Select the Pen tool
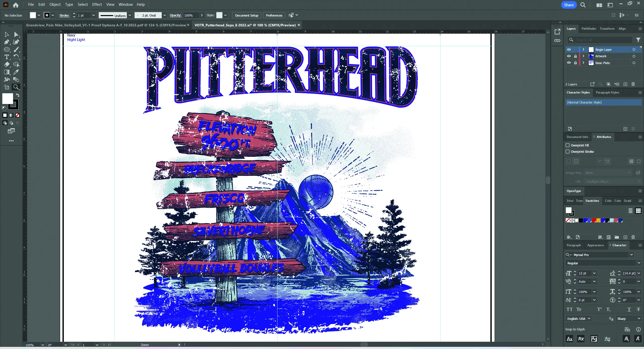The height and width of the screenshot is (349, 644). (x=7, y=42)
